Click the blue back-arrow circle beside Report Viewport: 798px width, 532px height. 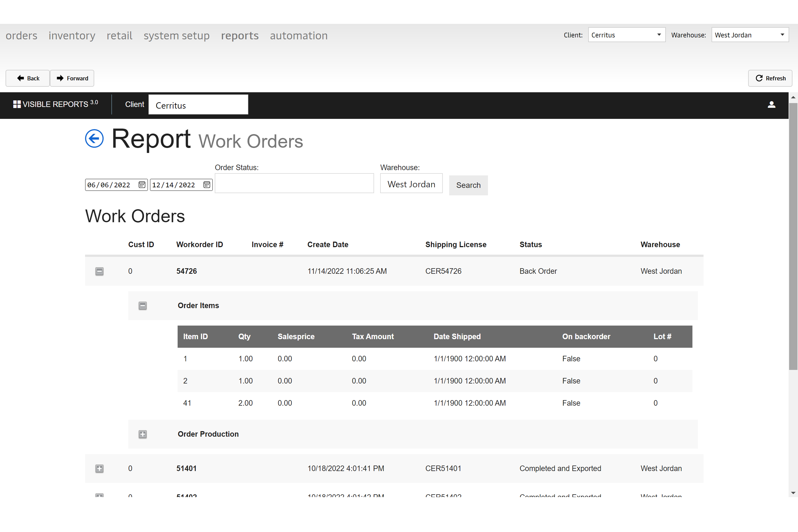tap(94, 139)
